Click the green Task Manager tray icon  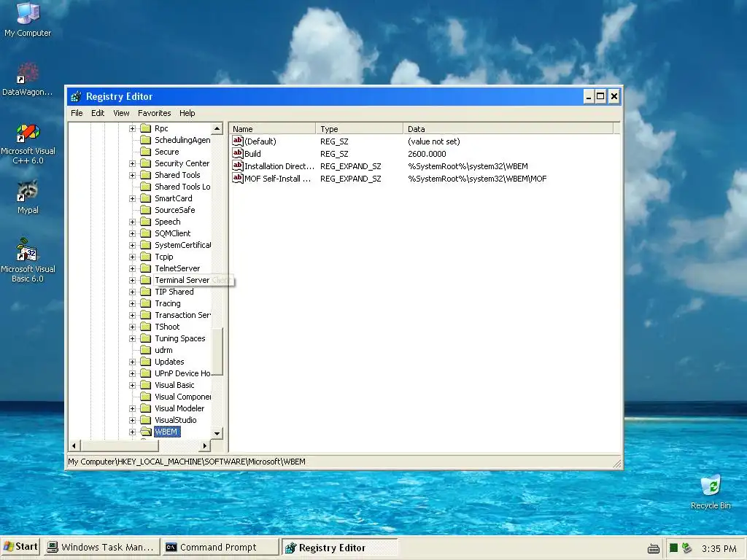tap(673, 548)
